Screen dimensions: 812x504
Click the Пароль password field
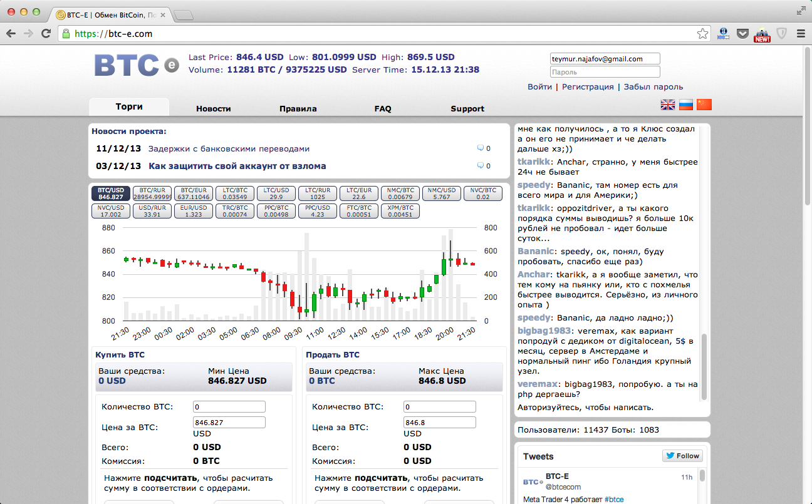(x=605, y=72)
